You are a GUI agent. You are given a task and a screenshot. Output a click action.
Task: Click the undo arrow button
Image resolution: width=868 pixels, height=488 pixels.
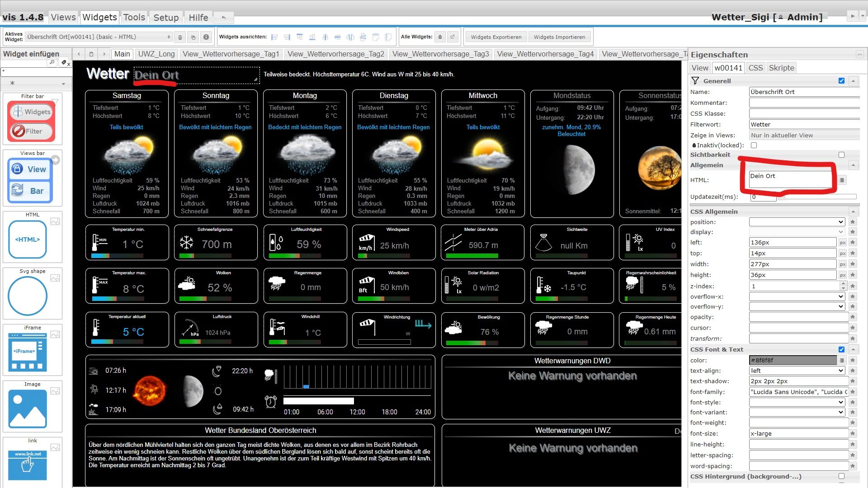(224, 18)
